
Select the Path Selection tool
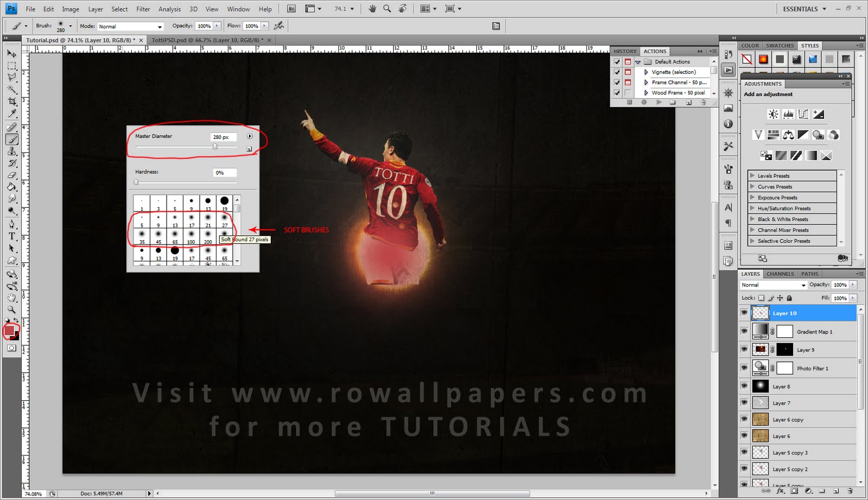[11, 248]
